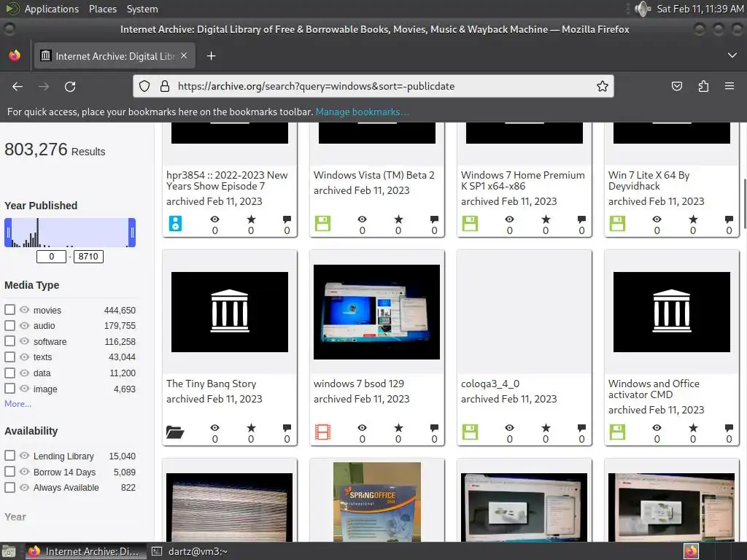Click the favorites star on Windows Vista Beta 2
The height and width of the screenshot is (560, 747).
click(x=398, y=219)
